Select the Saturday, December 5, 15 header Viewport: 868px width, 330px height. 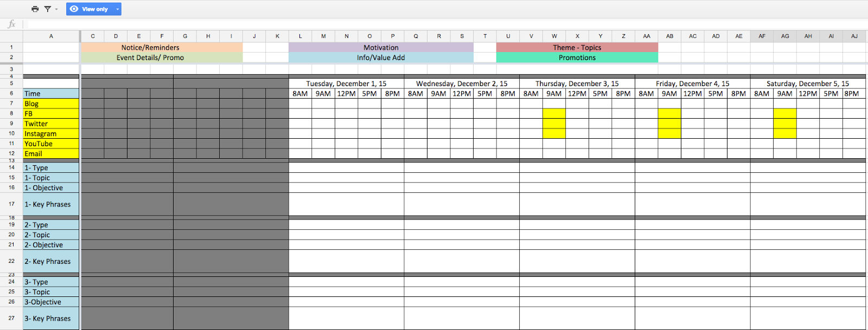coord(808,83)
